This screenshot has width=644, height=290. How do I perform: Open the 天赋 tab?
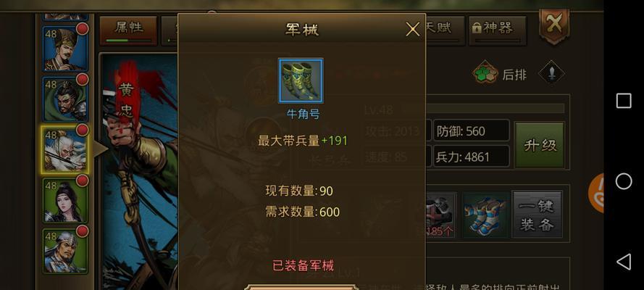(446, 30)
